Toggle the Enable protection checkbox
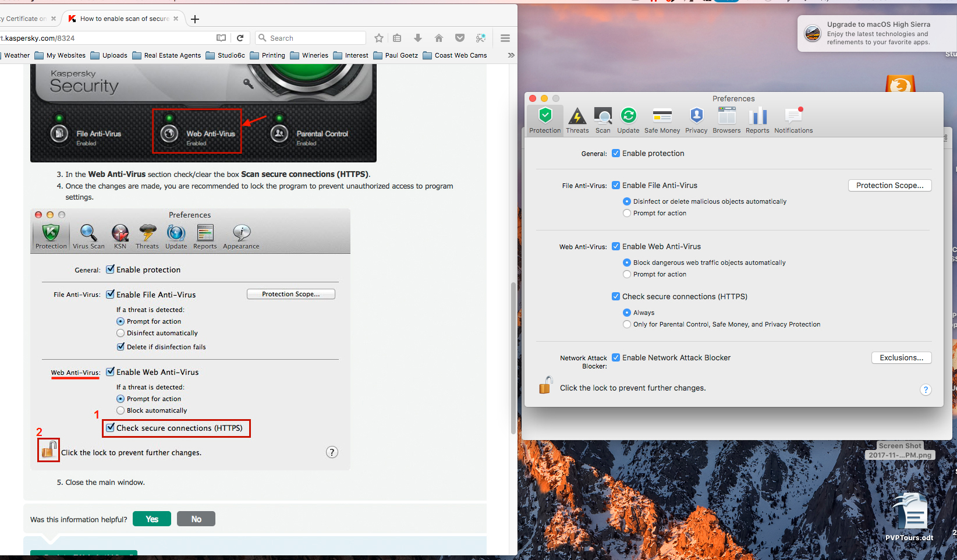 point(616,153)
